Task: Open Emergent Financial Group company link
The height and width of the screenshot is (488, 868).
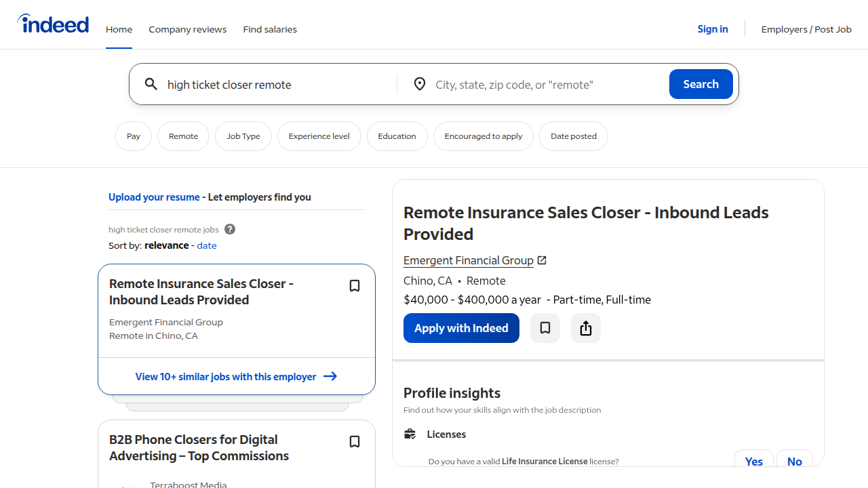Action: point(469,260)
